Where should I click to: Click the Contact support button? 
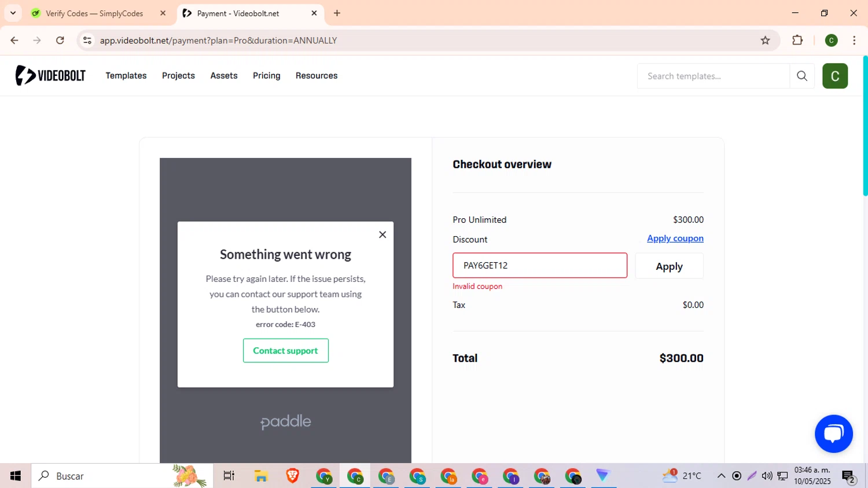(x=286, y=350)
